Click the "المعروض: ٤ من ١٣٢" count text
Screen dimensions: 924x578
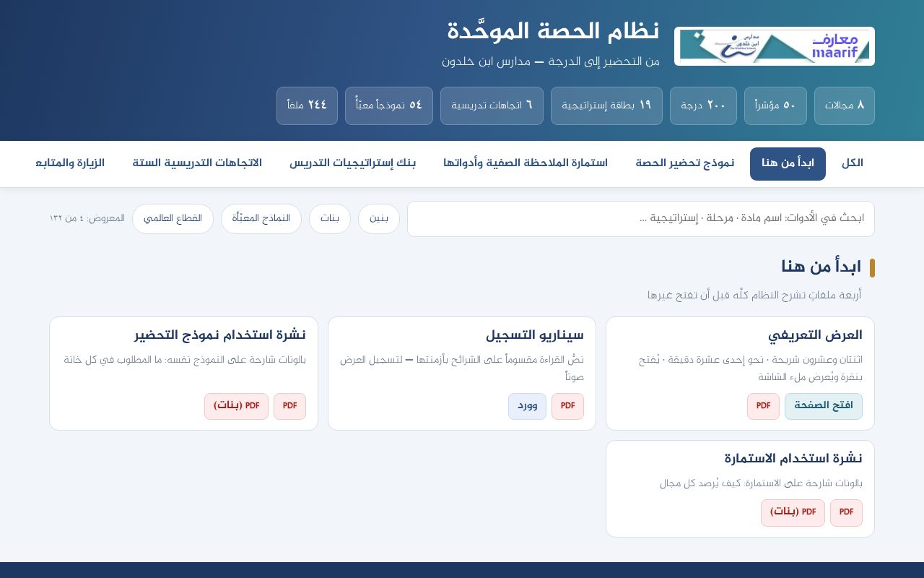pyautogui.click(x=87, y=218)
